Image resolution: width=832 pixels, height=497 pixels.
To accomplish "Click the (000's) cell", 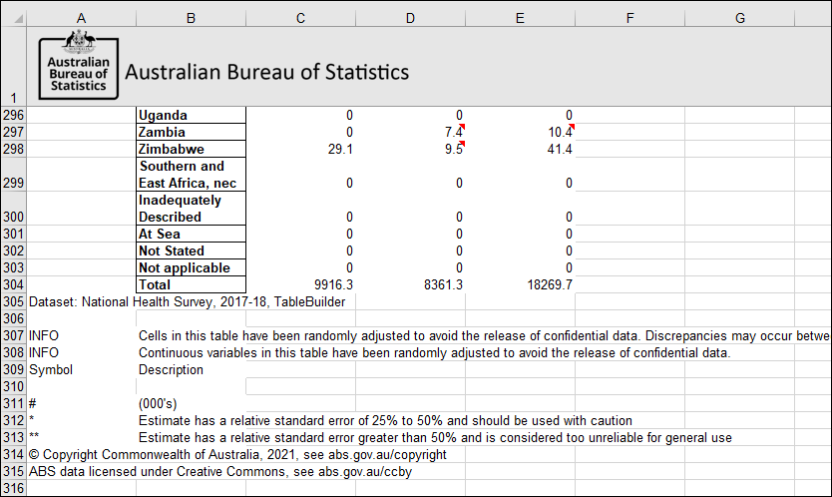I will click(x=191, y=404).
